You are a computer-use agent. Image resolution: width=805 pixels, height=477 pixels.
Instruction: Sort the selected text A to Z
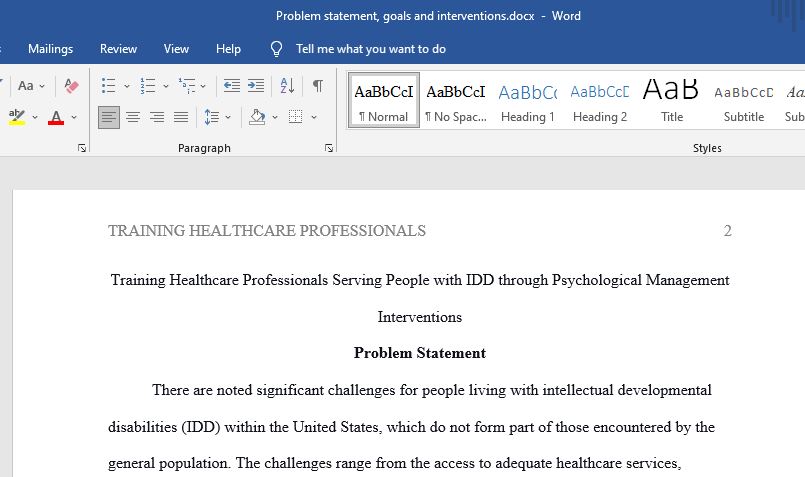pos(288,86)
